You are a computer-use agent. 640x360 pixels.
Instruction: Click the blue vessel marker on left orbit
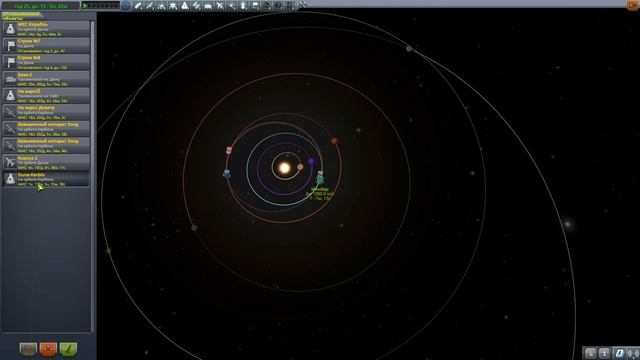pyautogui.click(x=227, y=173)
